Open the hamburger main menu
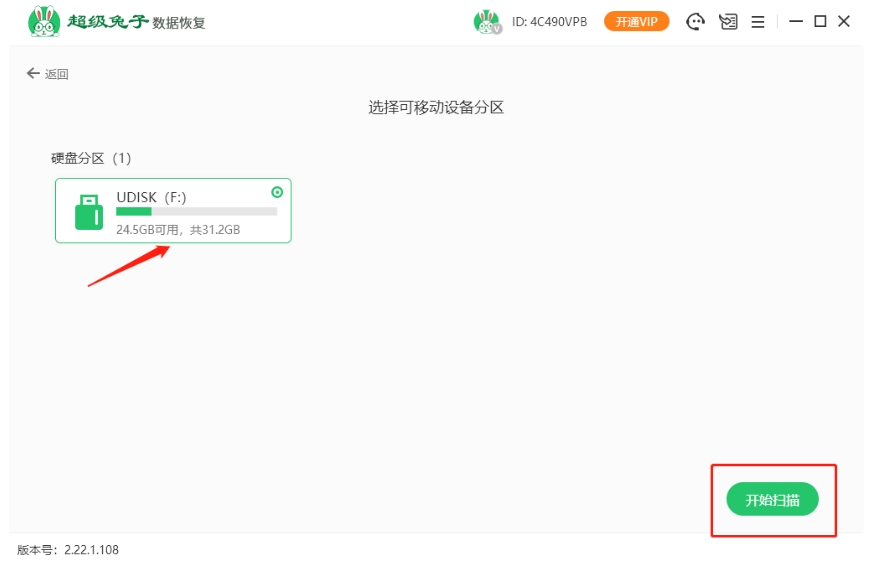 coord(758,22)
